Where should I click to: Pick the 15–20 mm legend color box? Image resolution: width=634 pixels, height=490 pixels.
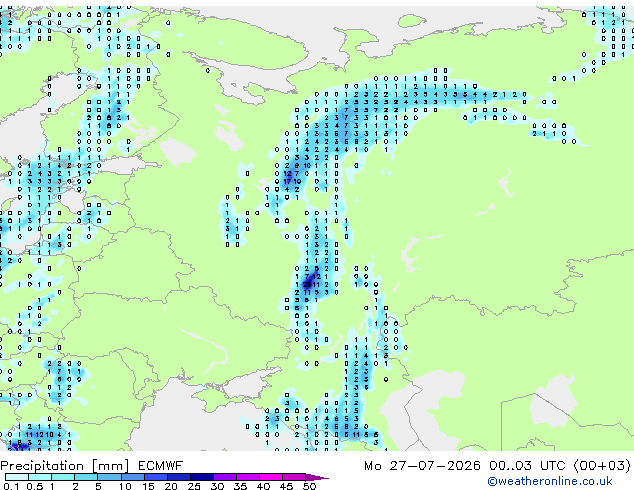coord(155,477)
